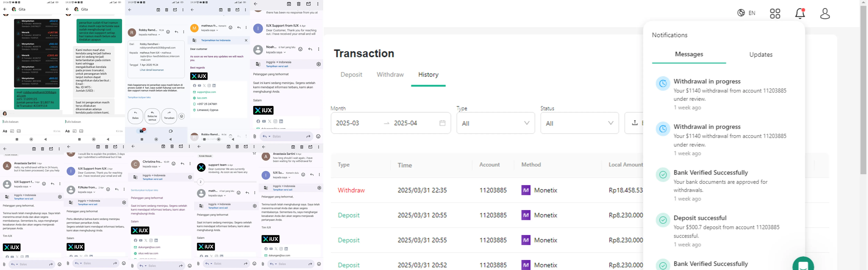Click the Balas reply button under Robby's email

(135, 116)
